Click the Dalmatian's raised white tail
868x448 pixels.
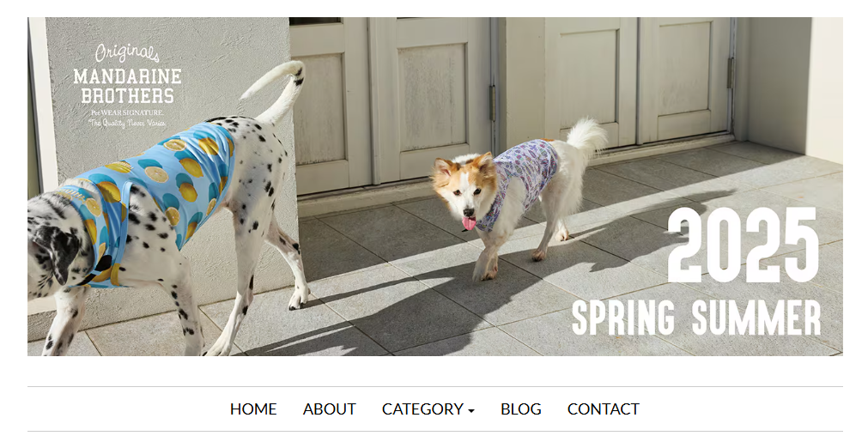coord(275,91)
